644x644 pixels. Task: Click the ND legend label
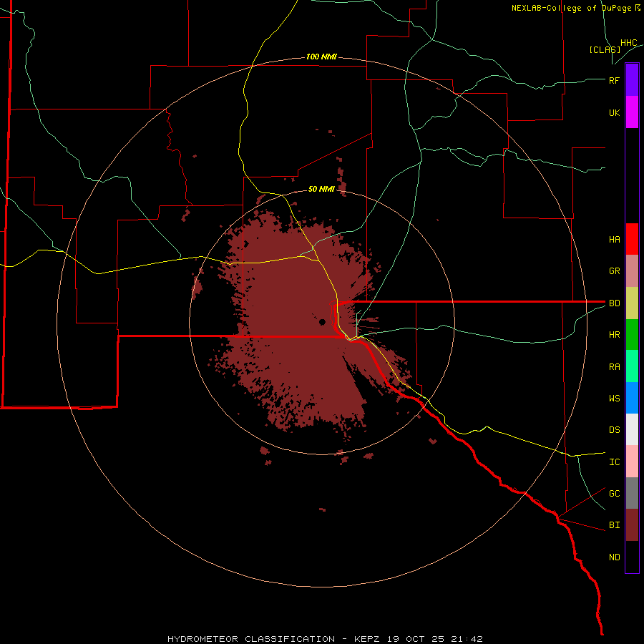point(614,557)
